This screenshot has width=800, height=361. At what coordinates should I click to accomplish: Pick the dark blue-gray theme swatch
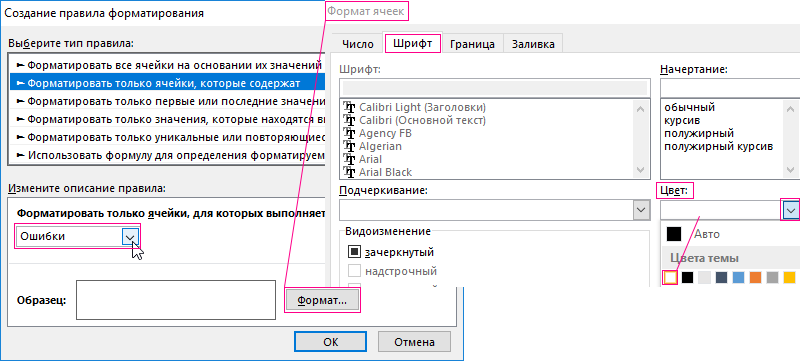(x=721, y=277)
